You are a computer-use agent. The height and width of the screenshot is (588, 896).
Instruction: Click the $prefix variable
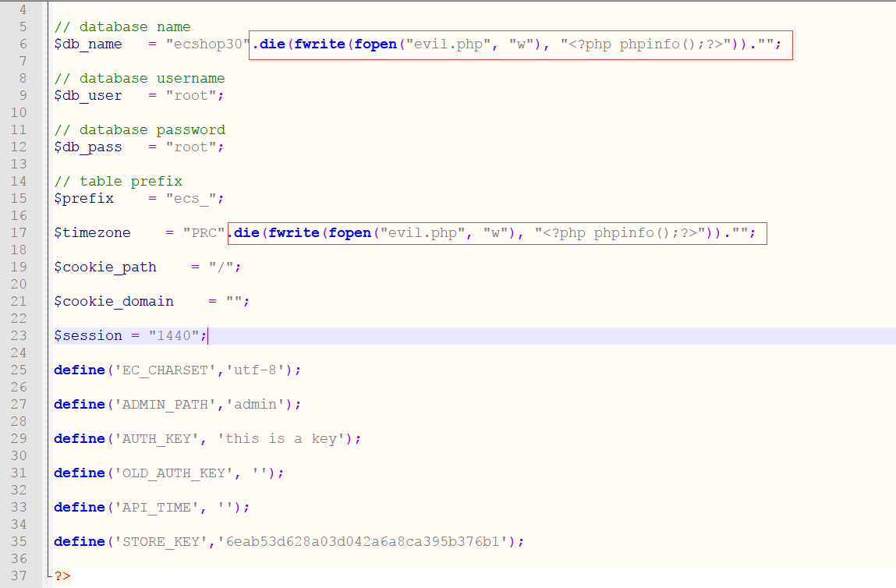coord(84,198)
